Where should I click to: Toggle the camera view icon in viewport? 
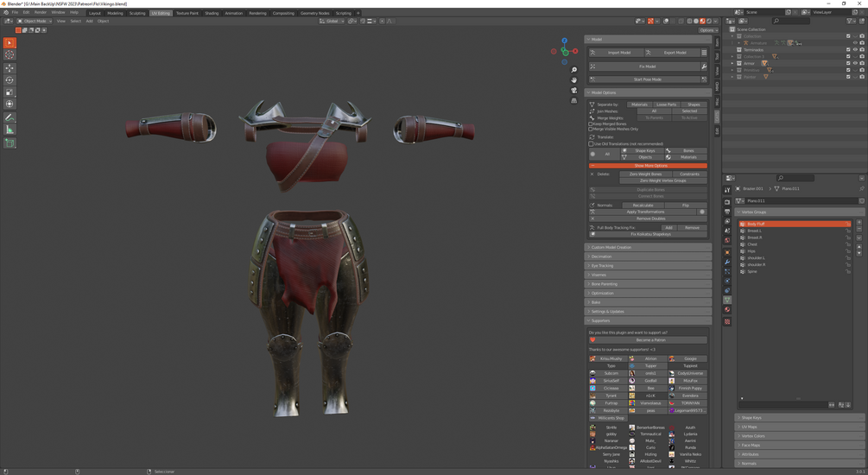574,90
